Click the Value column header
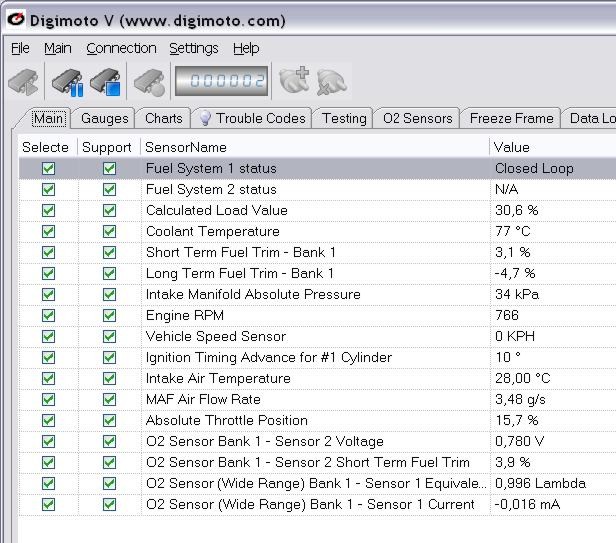The height and width of the screenshot is (543, 616). tap(512, 147)
